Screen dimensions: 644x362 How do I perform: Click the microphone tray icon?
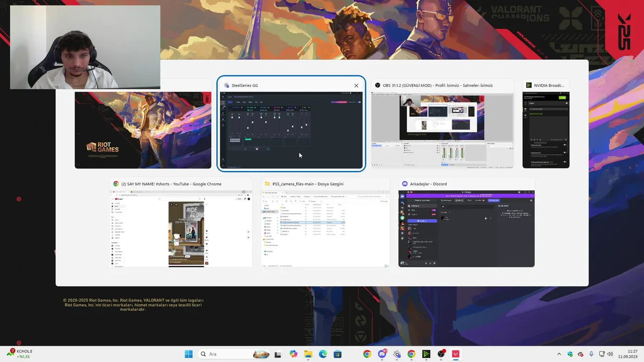[x=591, y=354]
